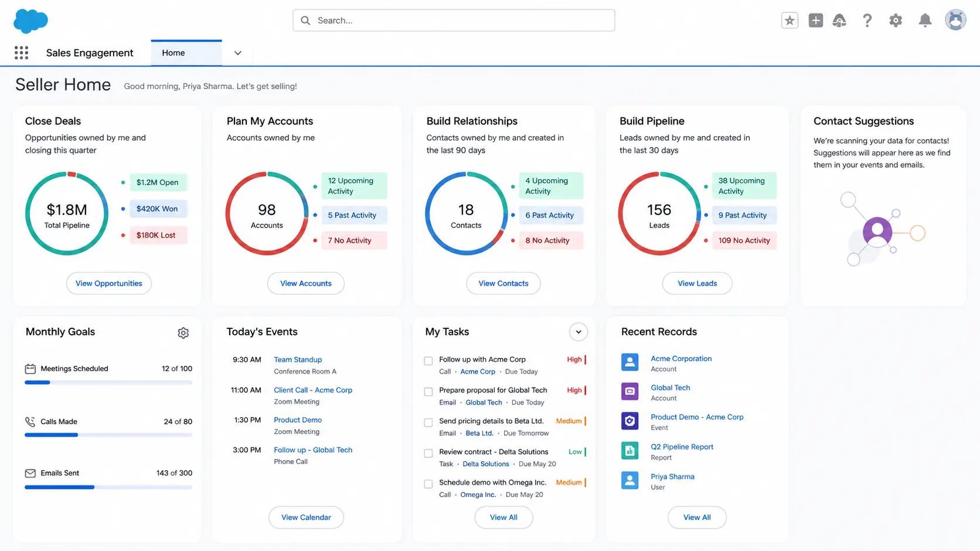Check the Follow up with Acme Corp task
980x551 pixels.
[x=428, y=360]
